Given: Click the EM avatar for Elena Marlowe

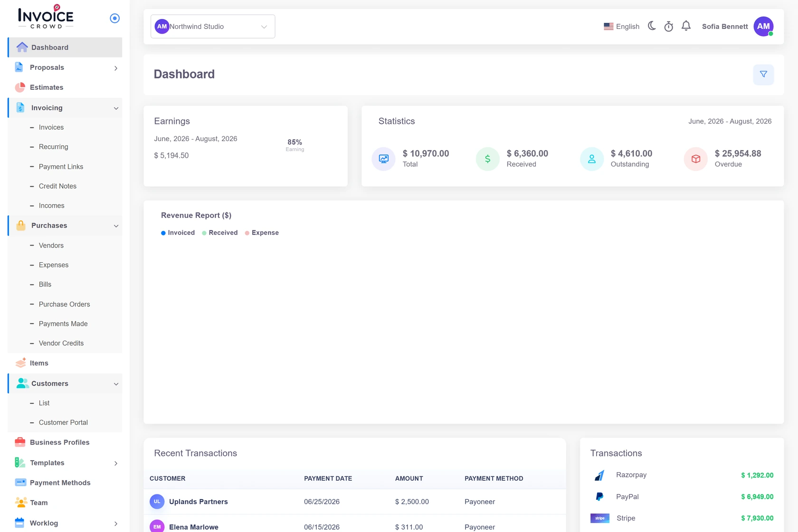Looking at the screenshot, I should click(157, 526).
